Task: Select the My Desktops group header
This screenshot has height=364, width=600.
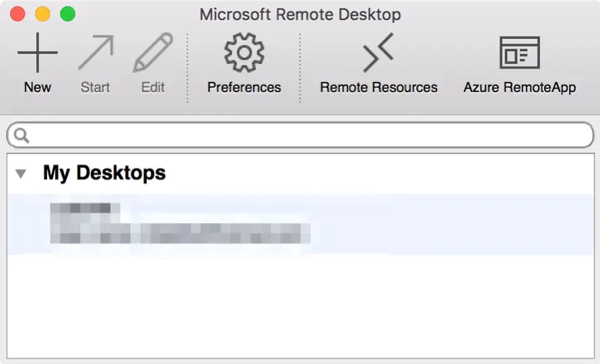Action: click(104, 173)
